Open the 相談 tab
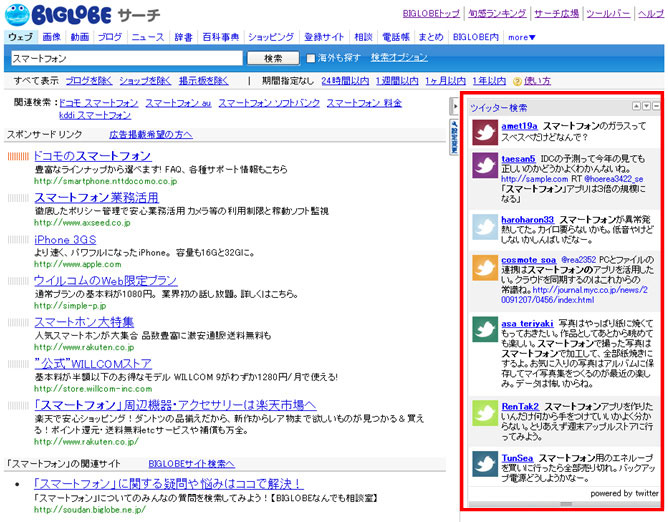Viewport: 668px width, 522px height. pyautogui.click(x=363, y=37)
